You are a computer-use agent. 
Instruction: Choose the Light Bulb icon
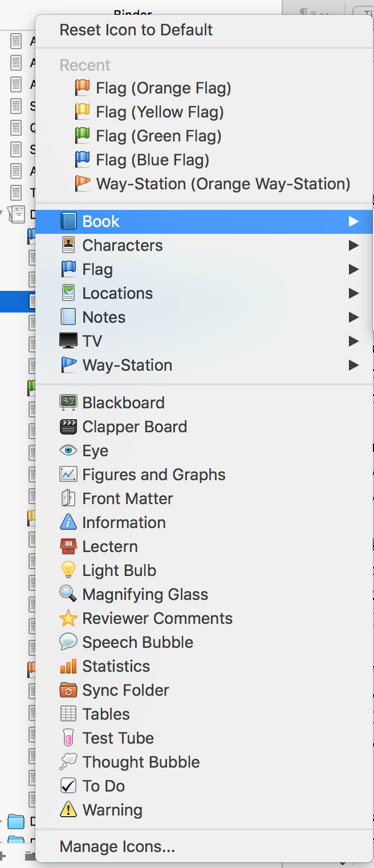coord(68,570)
